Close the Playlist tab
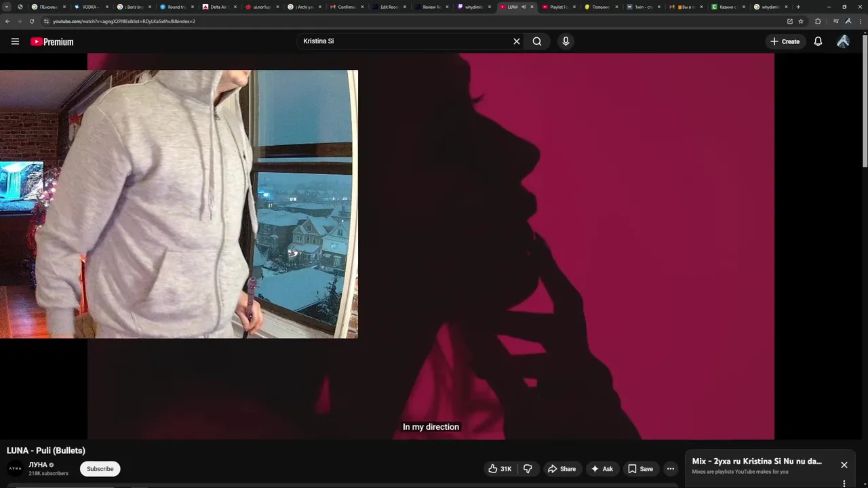This screenshot has width=868, height=488. point(574,7)
